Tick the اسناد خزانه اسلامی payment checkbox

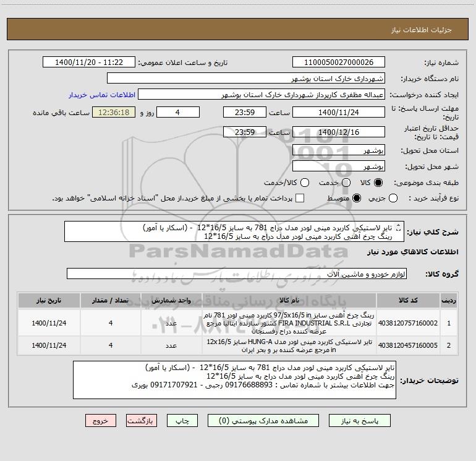[x=300, y=198]
